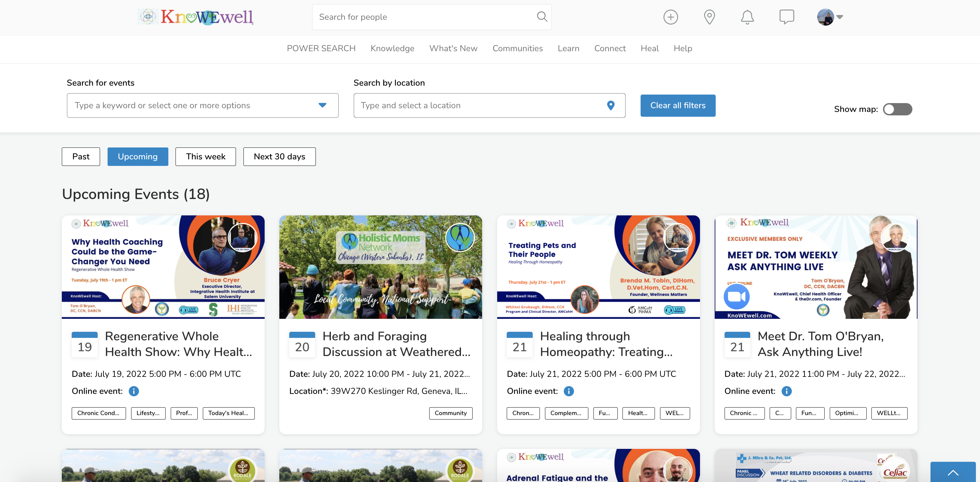Viewport: 980px width, 482px height.
Task: Click the Fu... tag on Homeopathy card
Action: pos(605,413)
